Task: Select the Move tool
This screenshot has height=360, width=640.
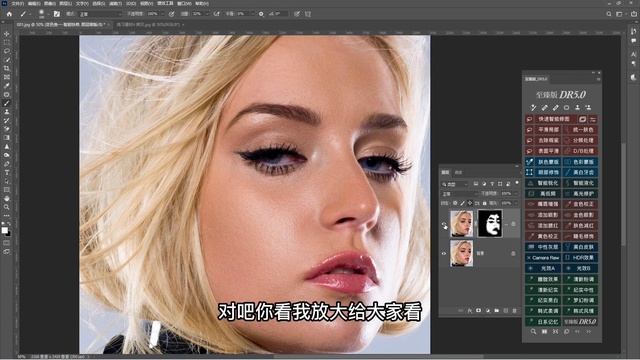Action: pyautogui.click(x=7, y=33)
